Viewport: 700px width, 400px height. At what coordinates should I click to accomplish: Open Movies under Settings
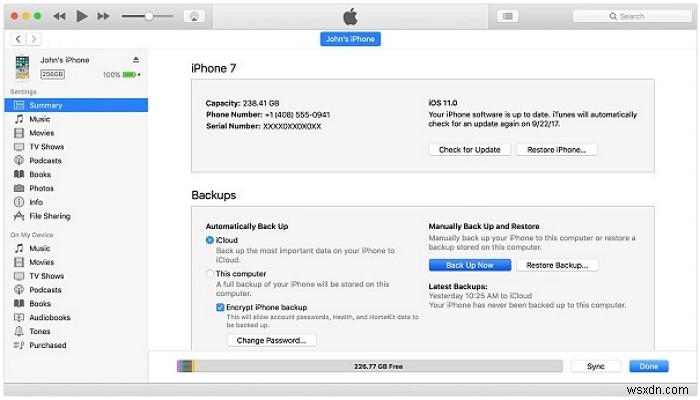76,133
